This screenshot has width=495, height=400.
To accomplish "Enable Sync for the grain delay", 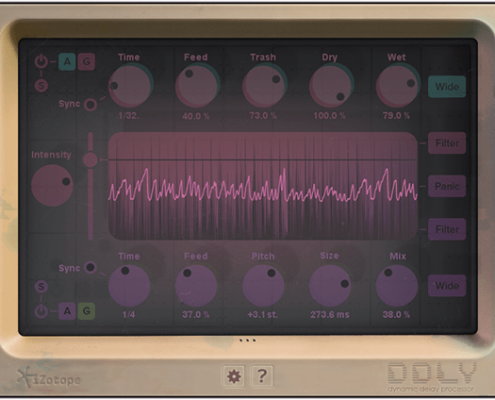I will pyautogui.click(x=90, y=267).
